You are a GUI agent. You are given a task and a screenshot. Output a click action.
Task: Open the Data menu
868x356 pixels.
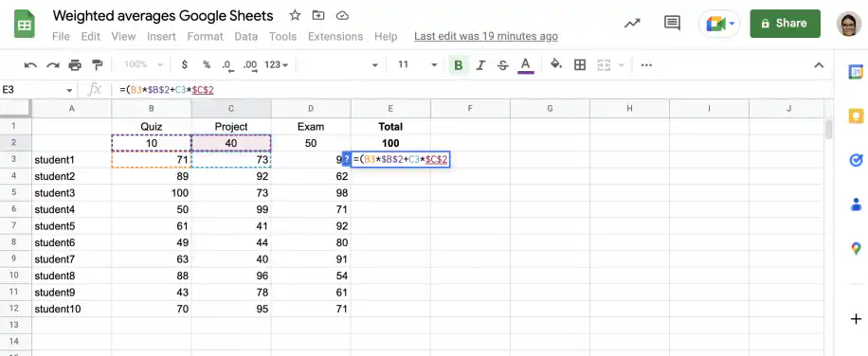245,37
